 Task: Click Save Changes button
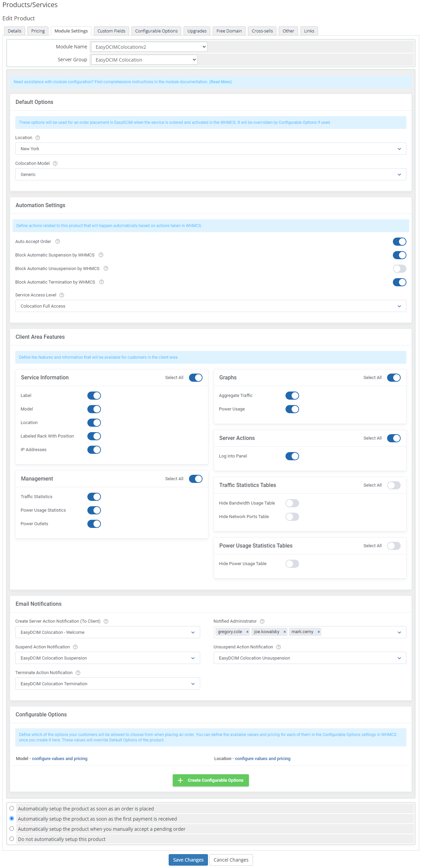point(188,860)
